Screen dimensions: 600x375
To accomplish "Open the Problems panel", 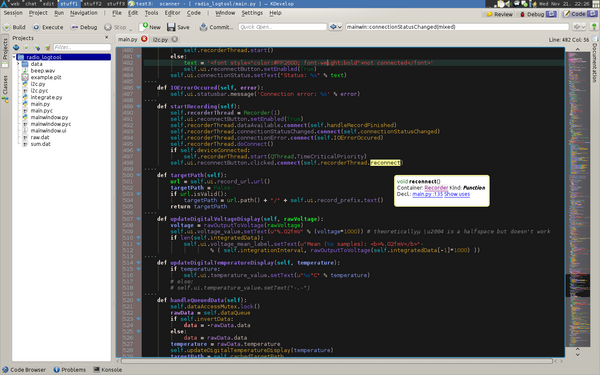I will [x=70, y=370].
